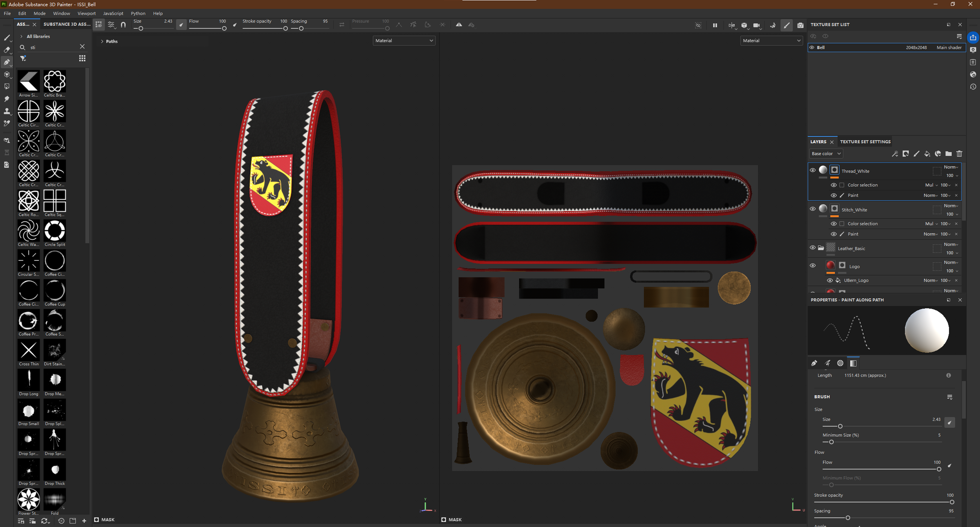
Task: Hide the Thread_White layer
Action: [813, 170]
